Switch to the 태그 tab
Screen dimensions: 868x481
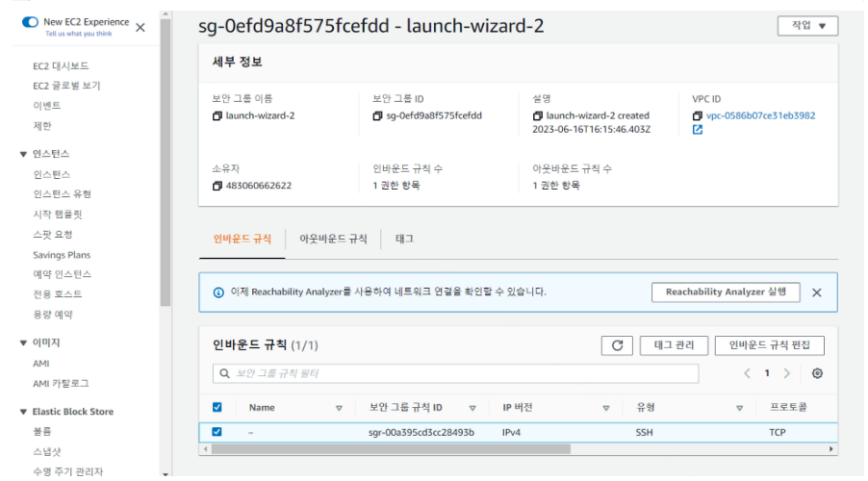click(404, 240)
